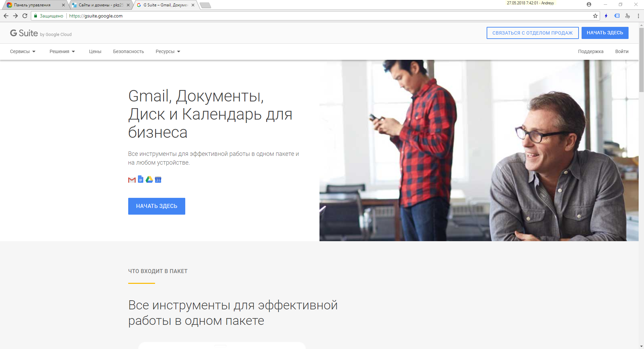The height and width of the screenshot is (349, 644).
Task: Bookmark this page with the star icon
Action: 595,16
